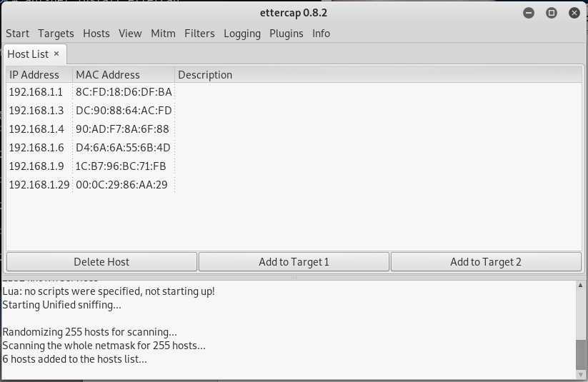Open the Mitm menu

click(163, 34)
